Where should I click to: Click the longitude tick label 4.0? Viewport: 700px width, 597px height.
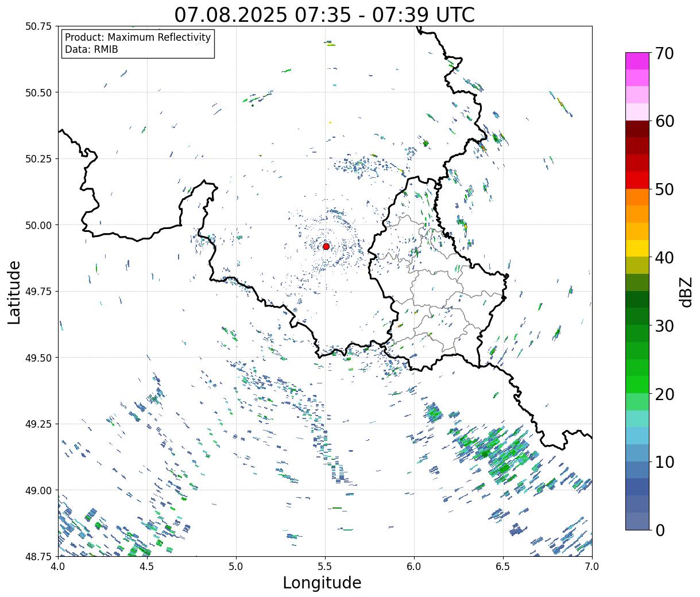[57, 566]
